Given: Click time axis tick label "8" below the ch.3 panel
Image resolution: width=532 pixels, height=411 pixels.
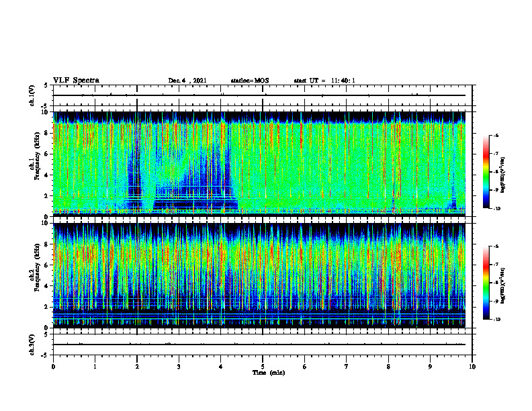Looking at the screenshot, I should click(388, 367).
